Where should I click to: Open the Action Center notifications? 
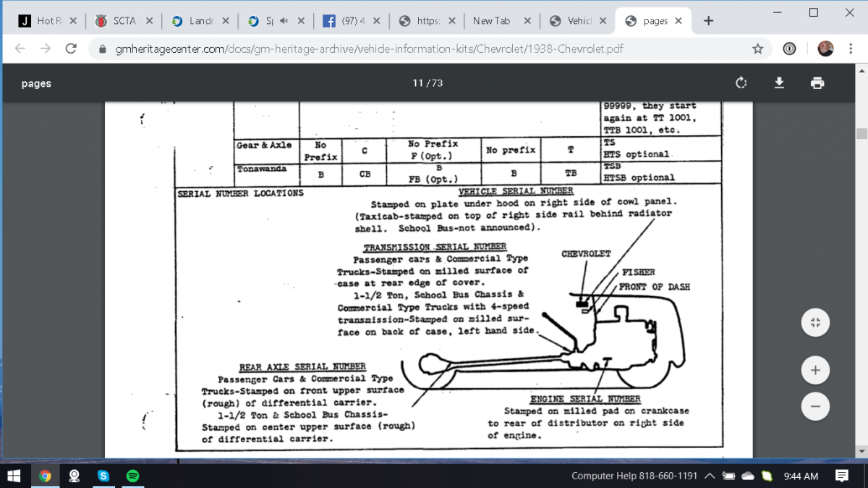click(x=842, y=476)
